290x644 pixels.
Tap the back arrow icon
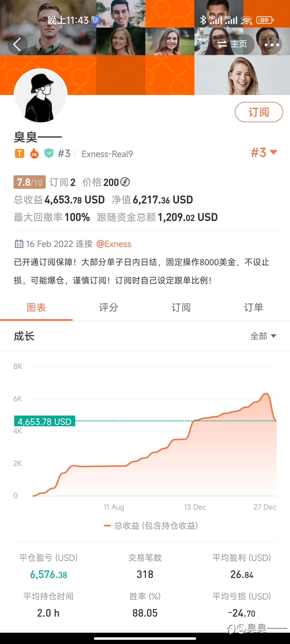click(18, 44)
